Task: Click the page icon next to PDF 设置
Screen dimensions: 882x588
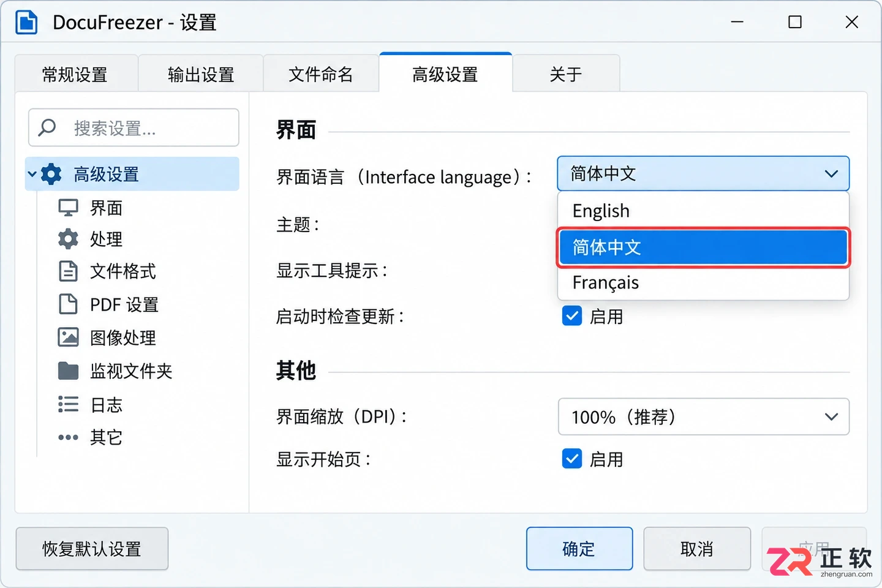Action: tap(68, 304)
